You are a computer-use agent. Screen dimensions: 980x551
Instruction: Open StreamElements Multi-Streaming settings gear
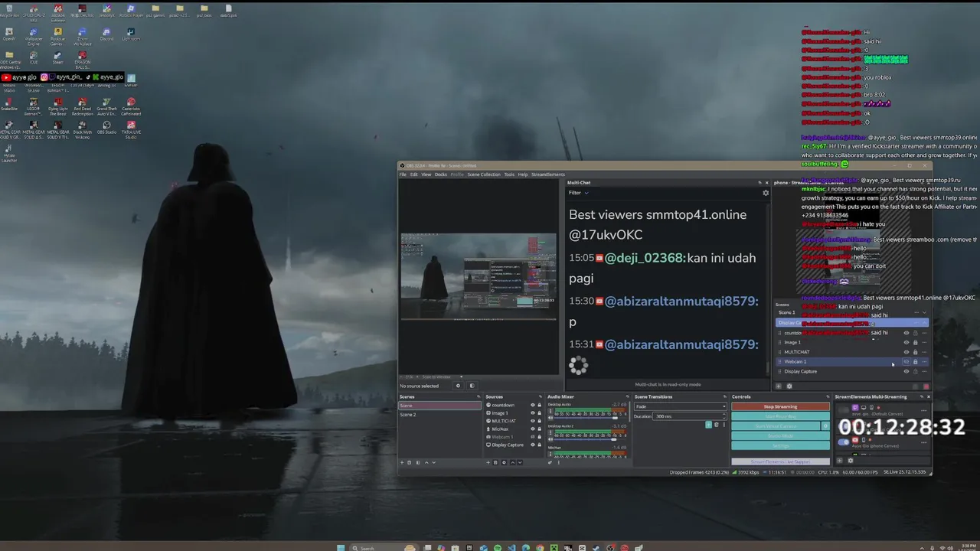(x=851, y=461)
